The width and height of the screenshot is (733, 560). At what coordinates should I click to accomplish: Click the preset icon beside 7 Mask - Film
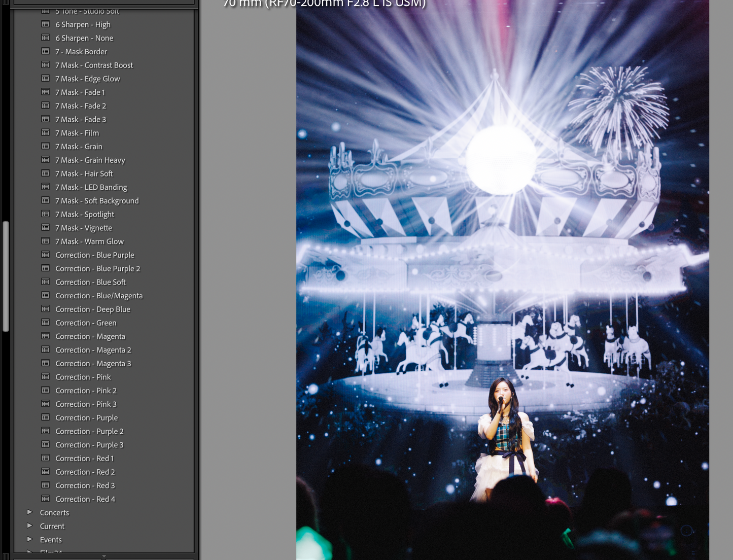point(46,132)
